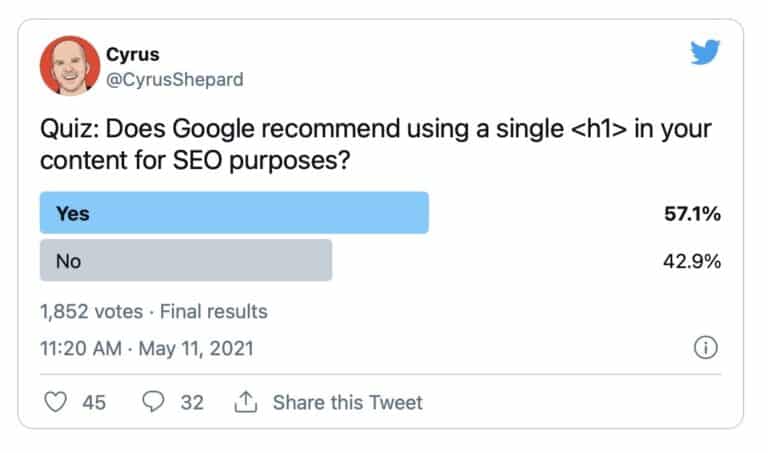Viewport: 768px width, 453px height.
Task: Open the 11:20 AM May 11, 2021 timestamp
Action: coord(146,349)
